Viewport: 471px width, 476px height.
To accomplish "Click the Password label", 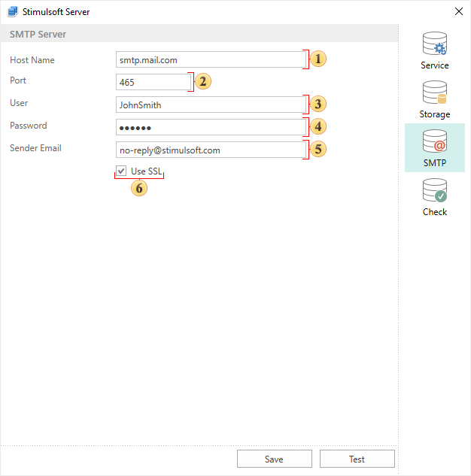I will point(29,126).
